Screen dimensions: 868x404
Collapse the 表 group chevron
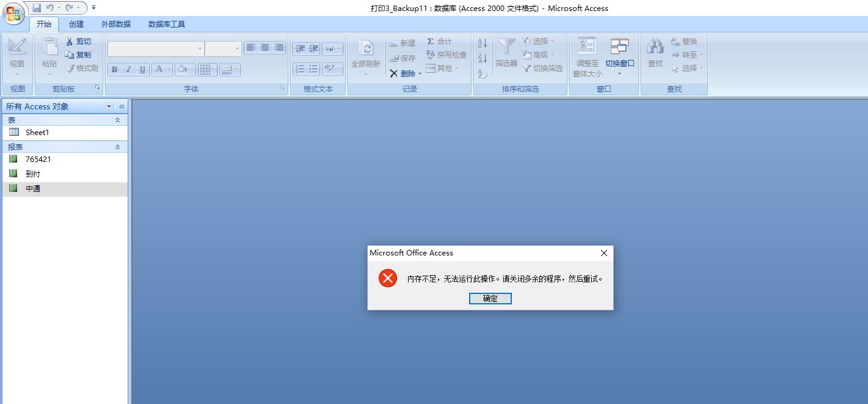tap(118, 120)
